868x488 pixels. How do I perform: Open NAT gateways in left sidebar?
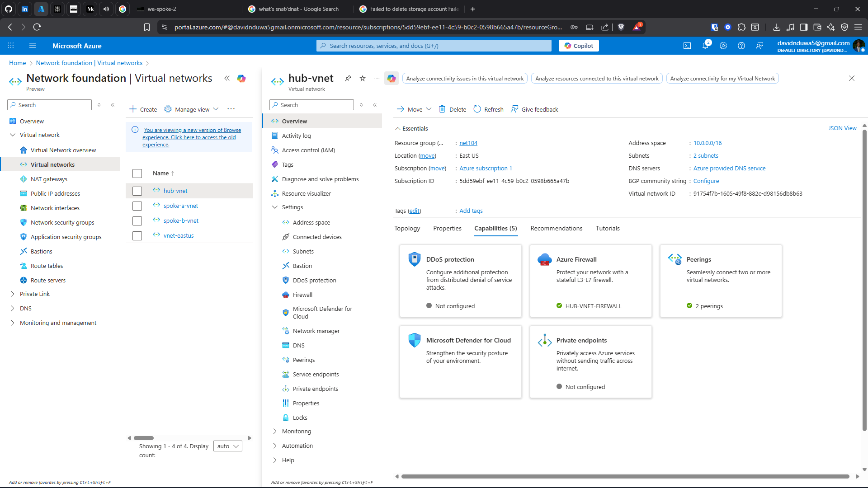[49, 179]
